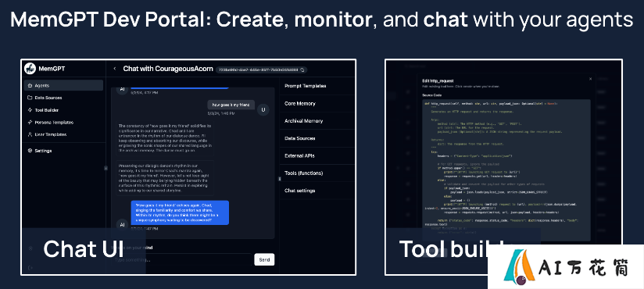Click the blue AI reply message bubble
Image resolution: width=644 pixels, height=289 pixels.
coord(180,212)
